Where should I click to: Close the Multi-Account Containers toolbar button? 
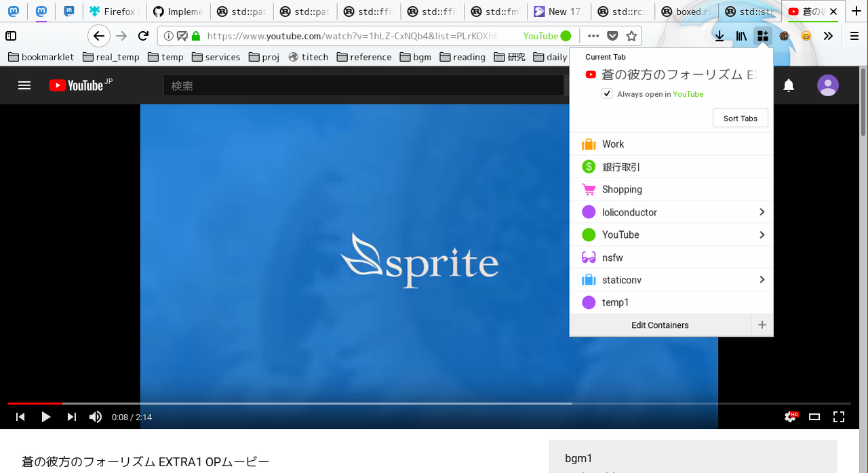763,36
